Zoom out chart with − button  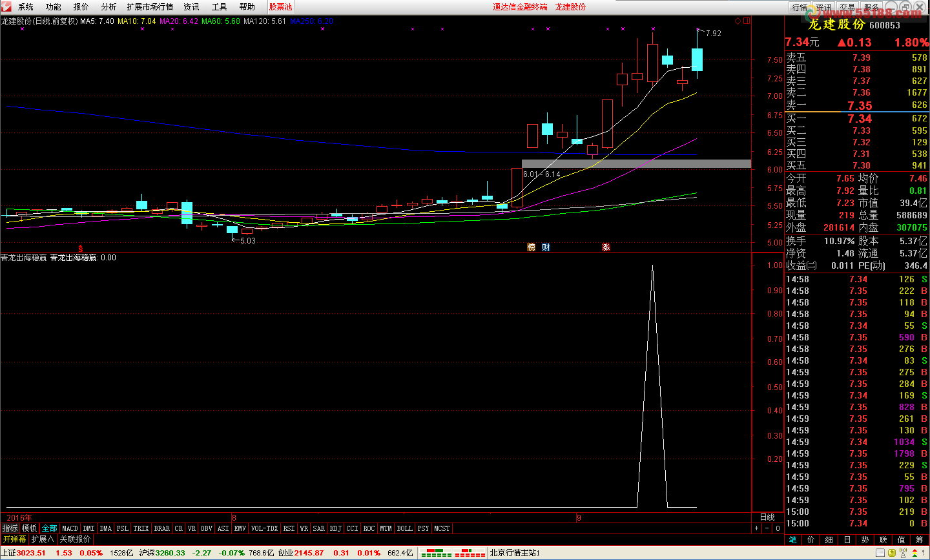click(x=767, y=528)
